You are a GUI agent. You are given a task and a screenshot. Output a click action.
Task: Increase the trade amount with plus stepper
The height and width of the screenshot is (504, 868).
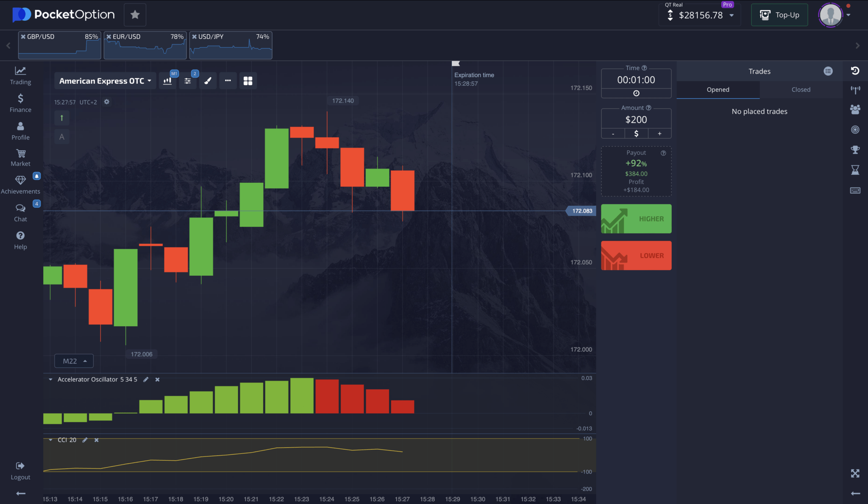tap(659, 133)
